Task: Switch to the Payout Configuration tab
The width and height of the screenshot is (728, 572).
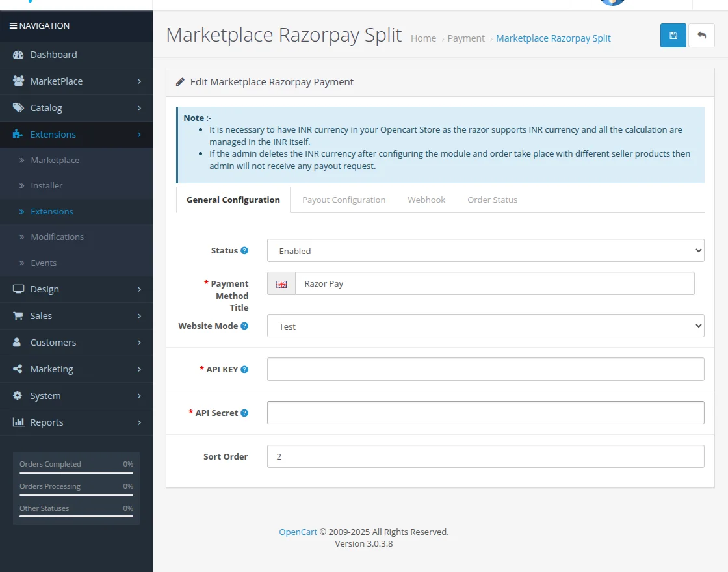Action: pos(344,200)
